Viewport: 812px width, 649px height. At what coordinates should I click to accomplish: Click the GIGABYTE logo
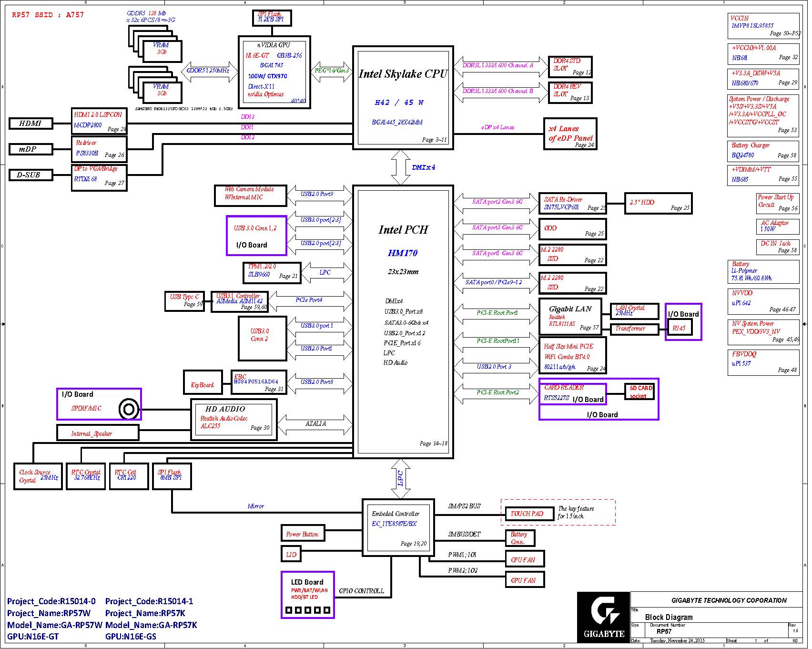604,617
